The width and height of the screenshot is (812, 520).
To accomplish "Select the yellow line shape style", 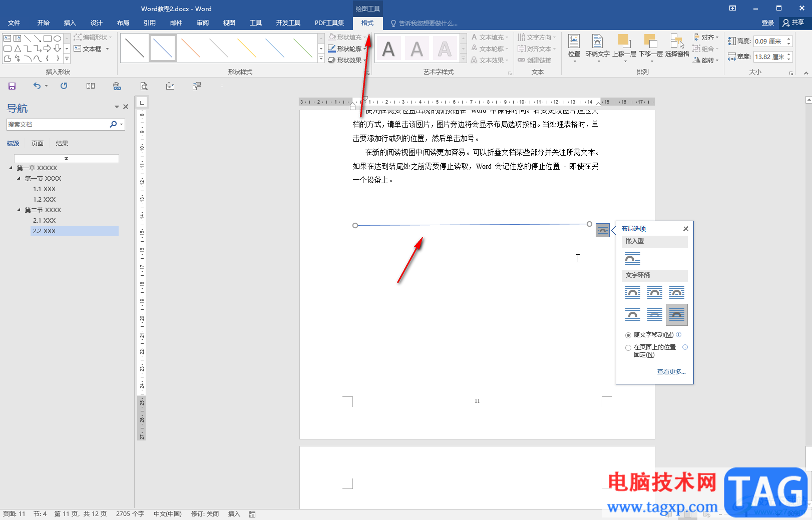I will click(247, 48).
